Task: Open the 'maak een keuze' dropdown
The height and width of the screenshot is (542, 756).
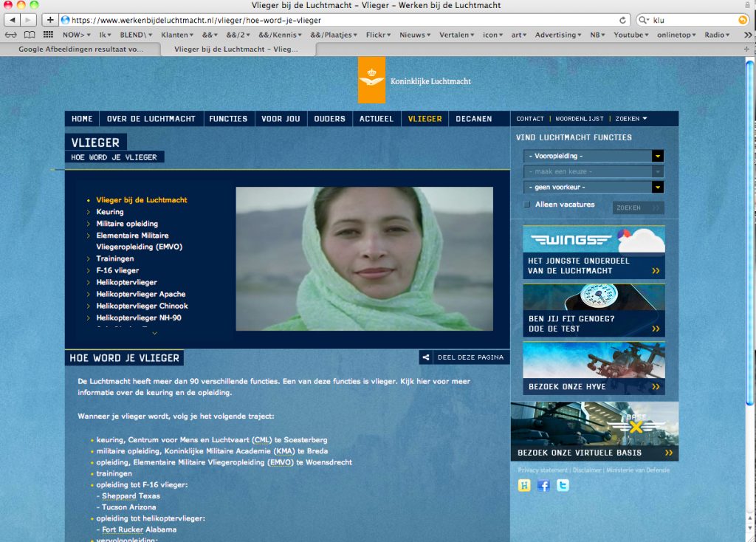Action: point(594,171)
